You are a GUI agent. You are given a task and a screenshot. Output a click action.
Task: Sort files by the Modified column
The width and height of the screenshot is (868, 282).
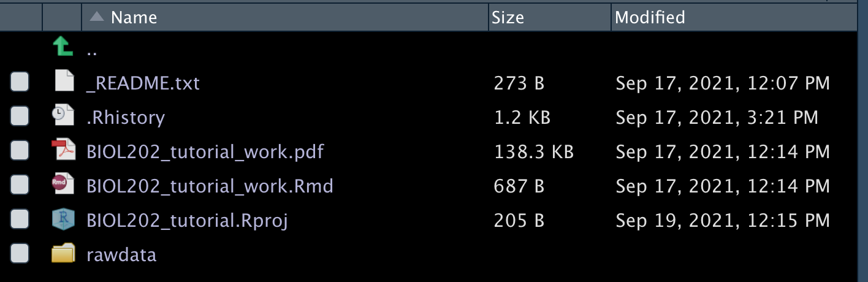pos(650,17)
